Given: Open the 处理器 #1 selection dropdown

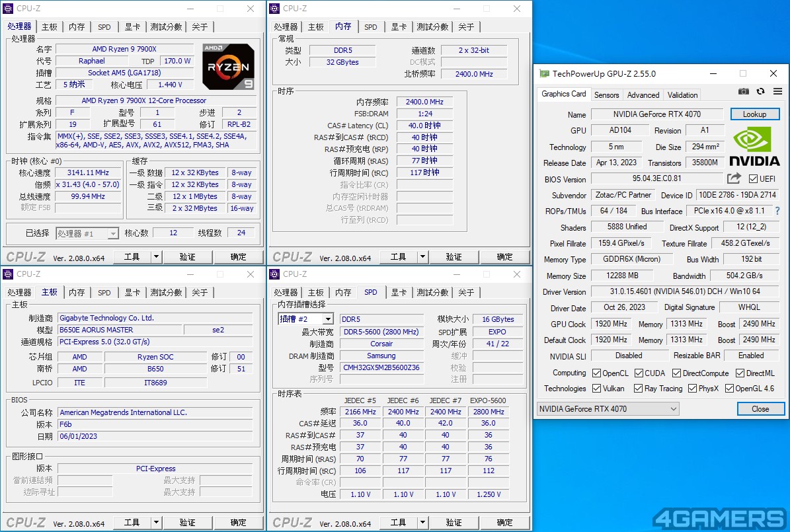Looking at the screenshot, I should point(87,233).
